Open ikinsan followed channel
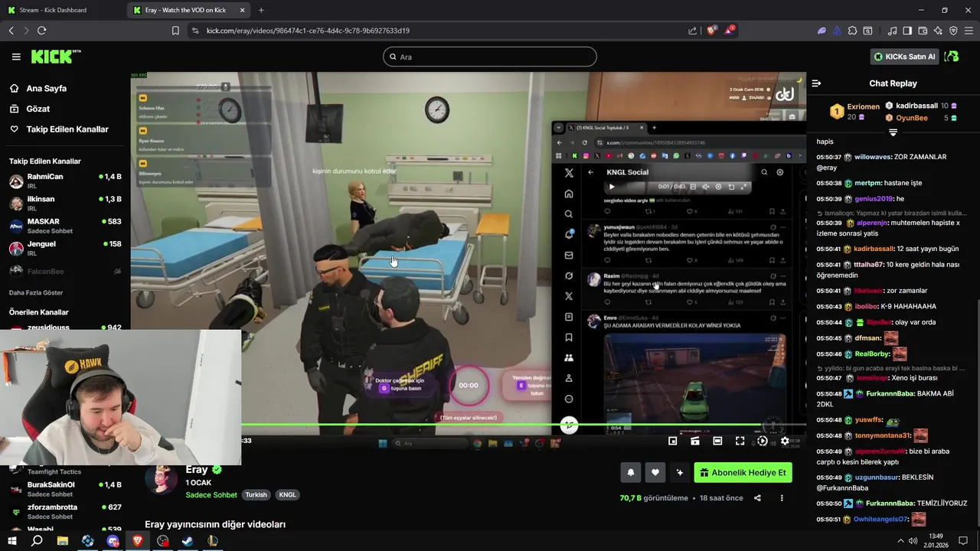Viewport: 980px width, 551px height. [x=65, y=203]
